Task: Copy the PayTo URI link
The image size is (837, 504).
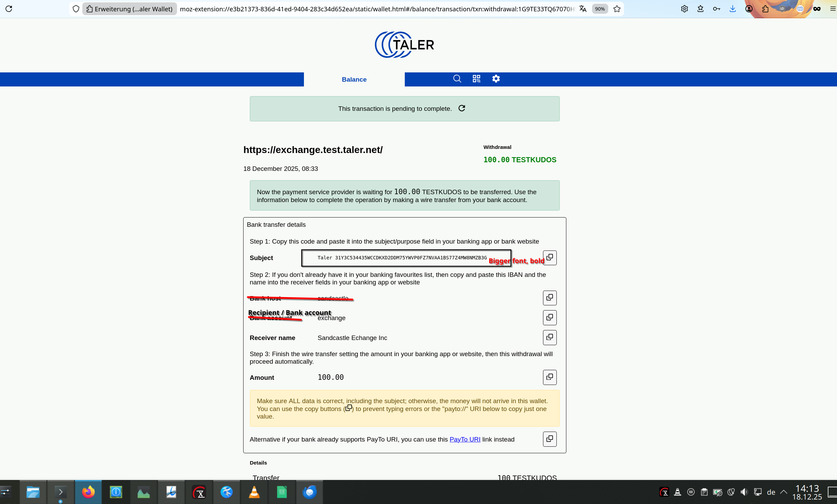Action: 550,439
